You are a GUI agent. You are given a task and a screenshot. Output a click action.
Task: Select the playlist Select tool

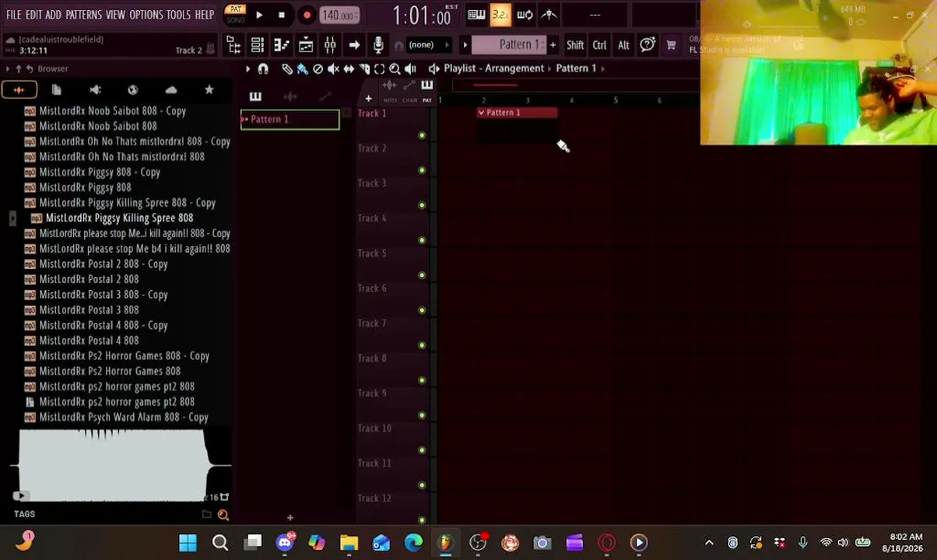click(x=379, y=69)
